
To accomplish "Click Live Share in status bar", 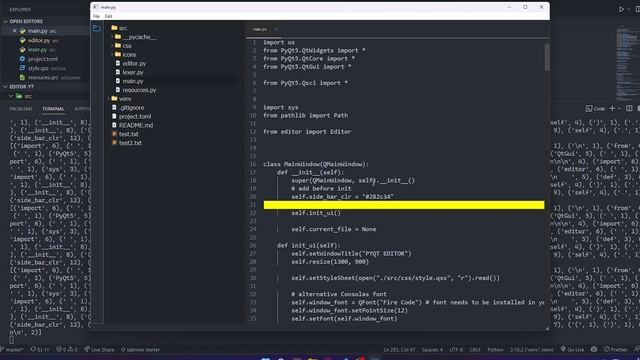I will (x=100, y=350).
